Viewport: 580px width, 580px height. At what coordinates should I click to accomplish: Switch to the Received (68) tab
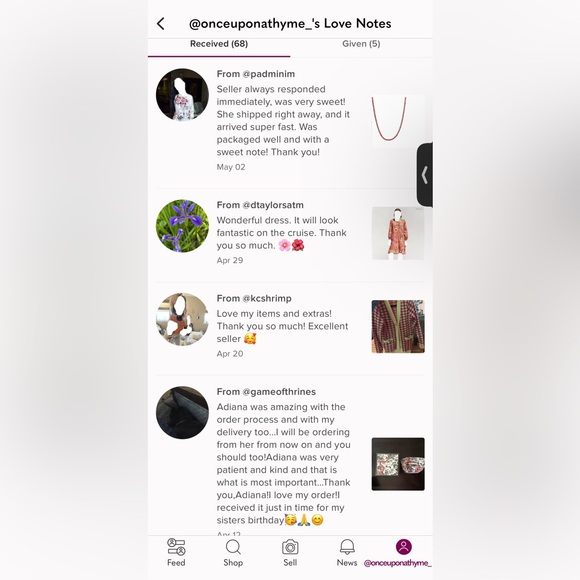(219, 44)
